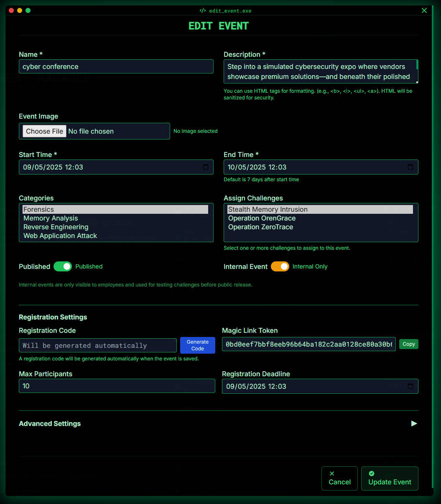
Task: Select Stealth Memory Intrusion challenge
Action: [x=320, y=209]
